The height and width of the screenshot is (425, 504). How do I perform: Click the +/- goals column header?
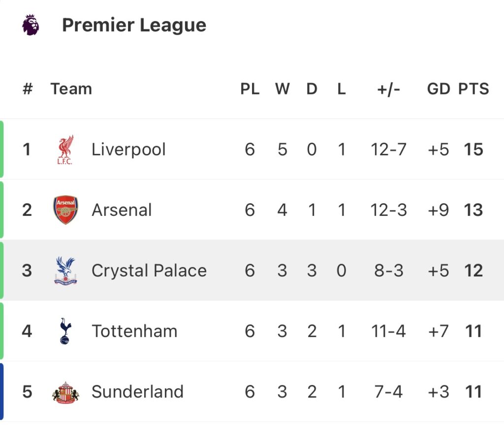(x=388, y=89)
